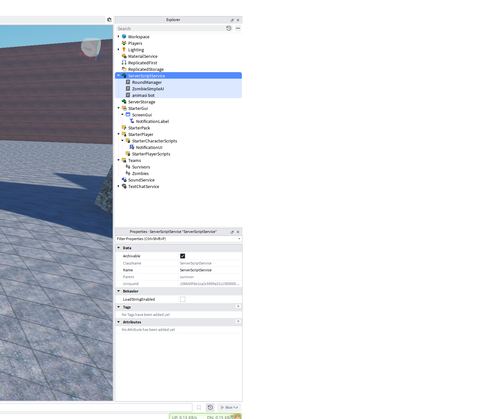Click the ServerScriptService cloud icon
This screenshot has width=500, height=419.
124,76
